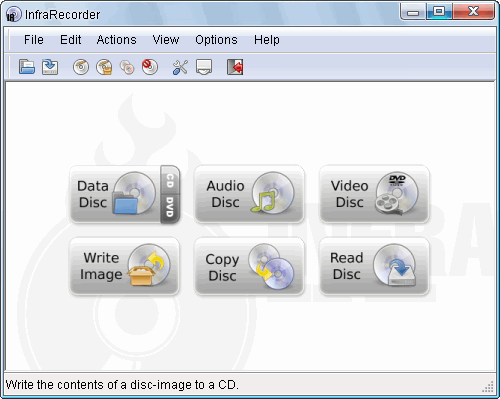500x399 pixels.
Task: Click the Write Image button
Action: coord(124,266)
